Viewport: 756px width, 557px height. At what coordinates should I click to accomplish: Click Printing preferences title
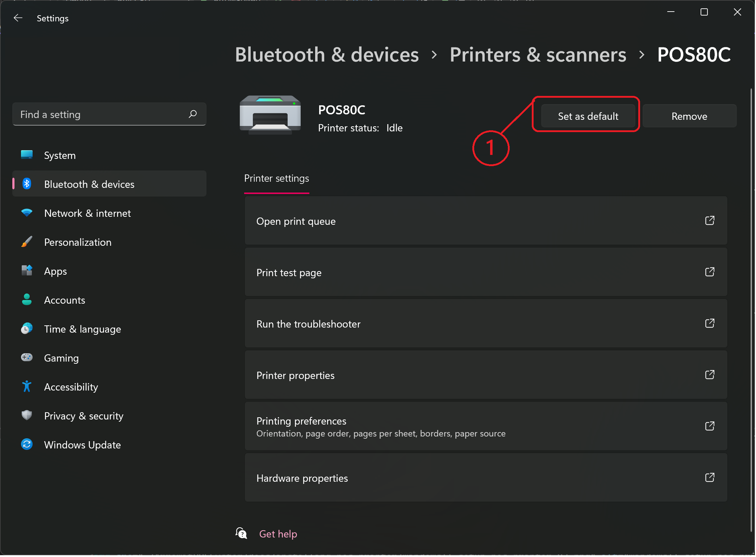302,421
